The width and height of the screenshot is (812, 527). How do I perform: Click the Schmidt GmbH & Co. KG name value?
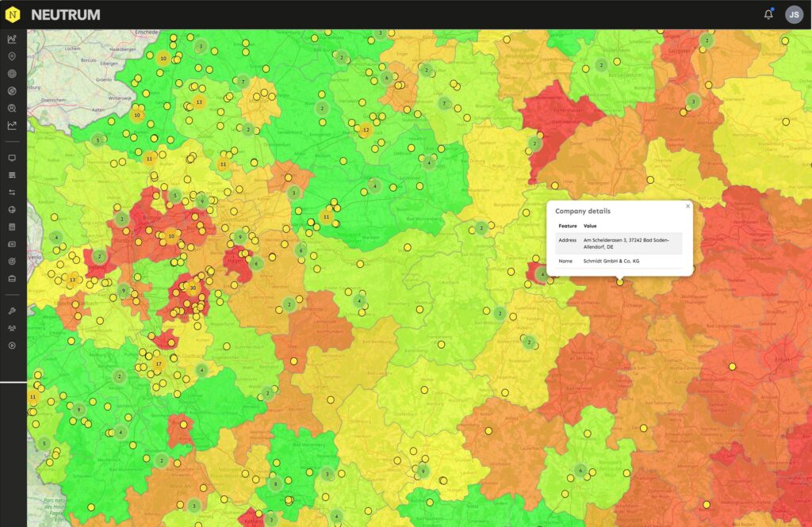point(611,261)
